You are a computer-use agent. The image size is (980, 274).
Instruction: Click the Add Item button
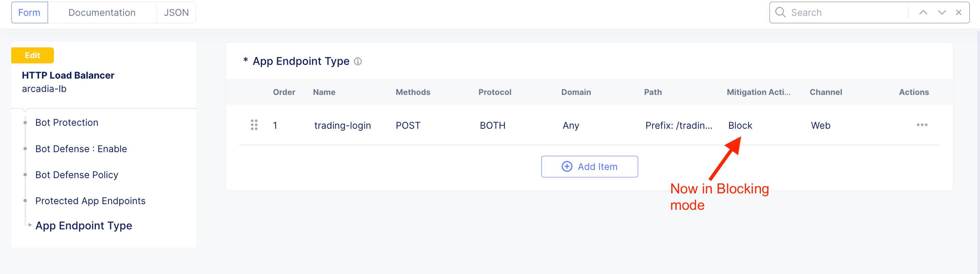589,166
